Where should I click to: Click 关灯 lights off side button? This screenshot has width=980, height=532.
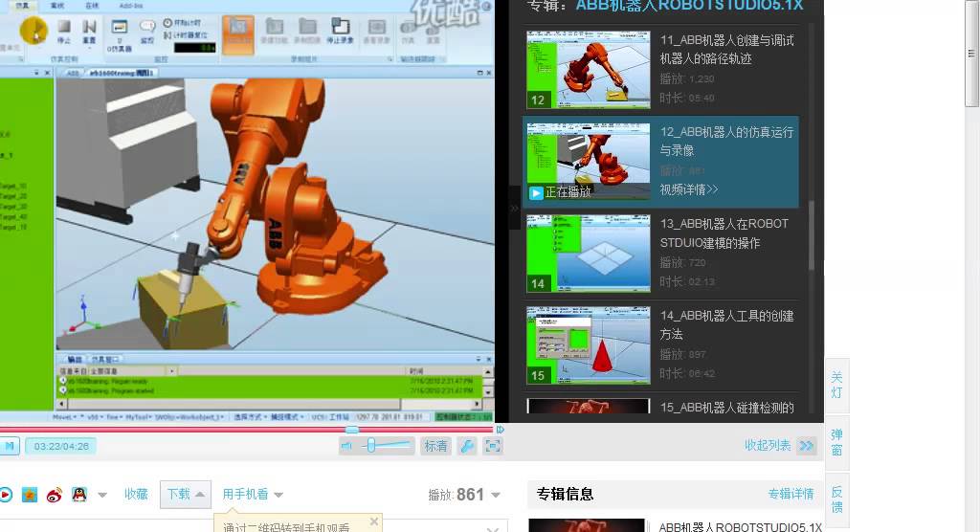click(x=836, y=385)
